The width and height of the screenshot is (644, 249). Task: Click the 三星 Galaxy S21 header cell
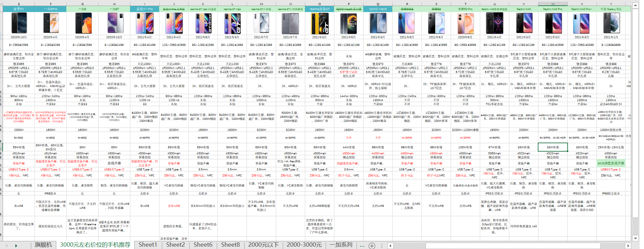(611, 9)
